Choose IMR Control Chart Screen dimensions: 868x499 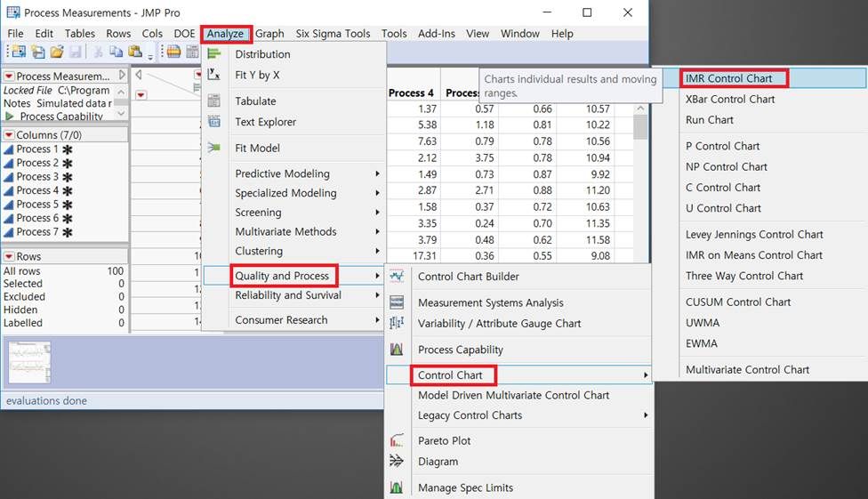[728, 78]
